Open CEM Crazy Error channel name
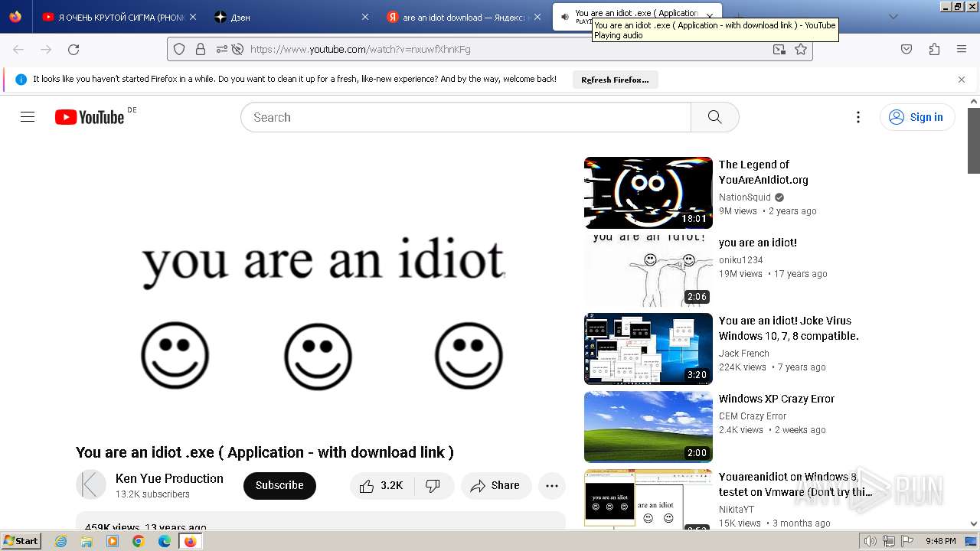The height and width of the screenshot is (551, 980). tap(753, 416)
